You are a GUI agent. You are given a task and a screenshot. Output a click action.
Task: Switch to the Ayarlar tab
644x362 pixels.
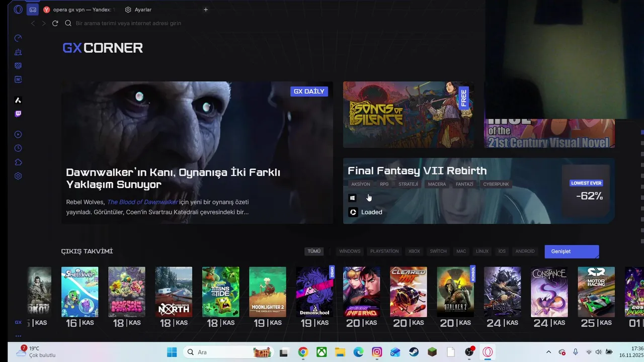pos(138,10)
